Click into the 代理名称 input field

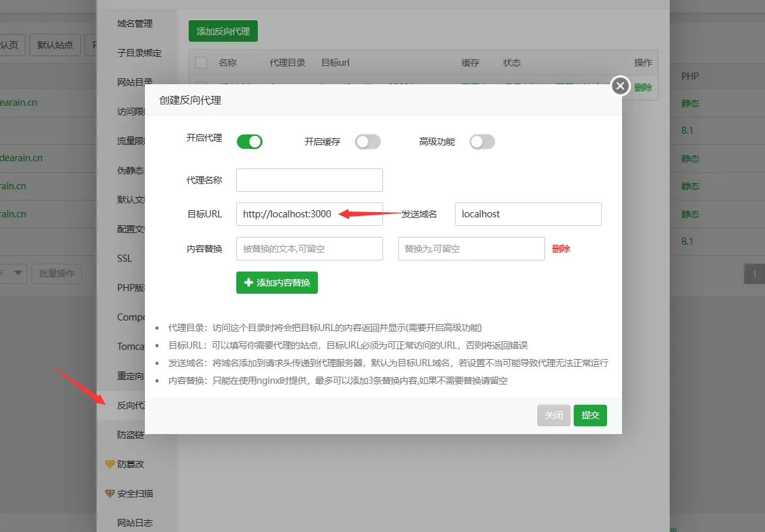coord(309,180)
